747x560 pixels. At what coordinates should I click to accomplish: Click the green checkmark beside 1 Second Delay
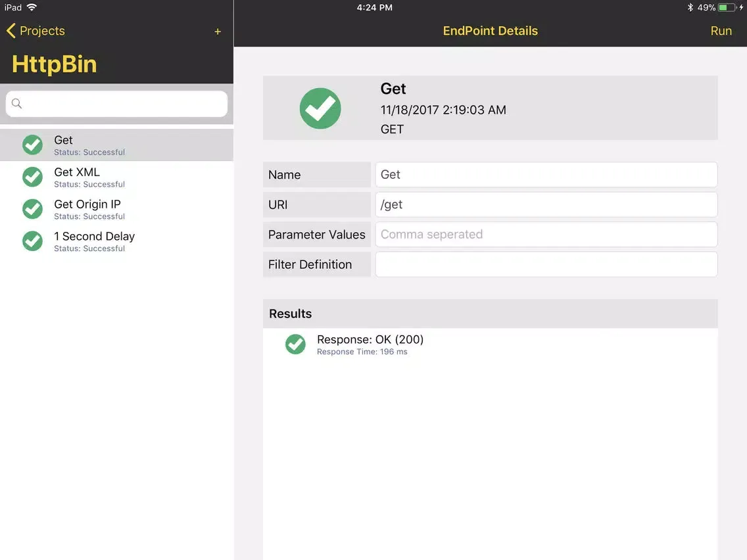(32, 241)
